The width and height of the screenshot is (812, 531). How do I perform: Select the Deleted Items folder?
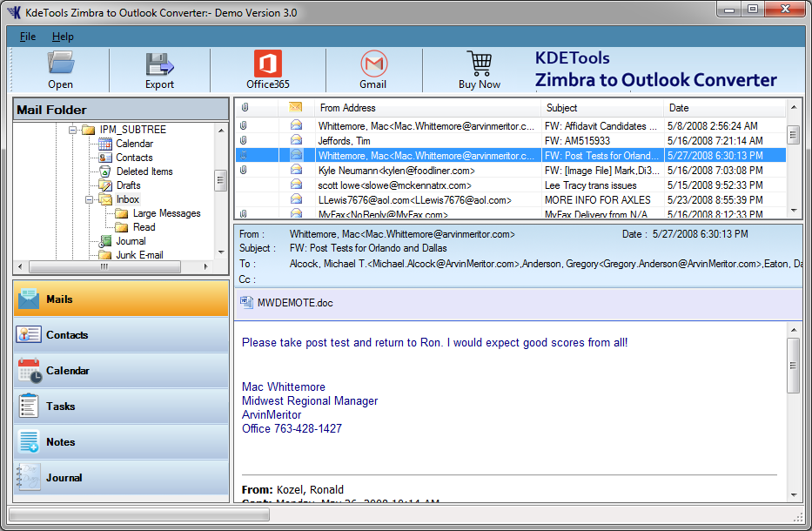coord(144,171)
